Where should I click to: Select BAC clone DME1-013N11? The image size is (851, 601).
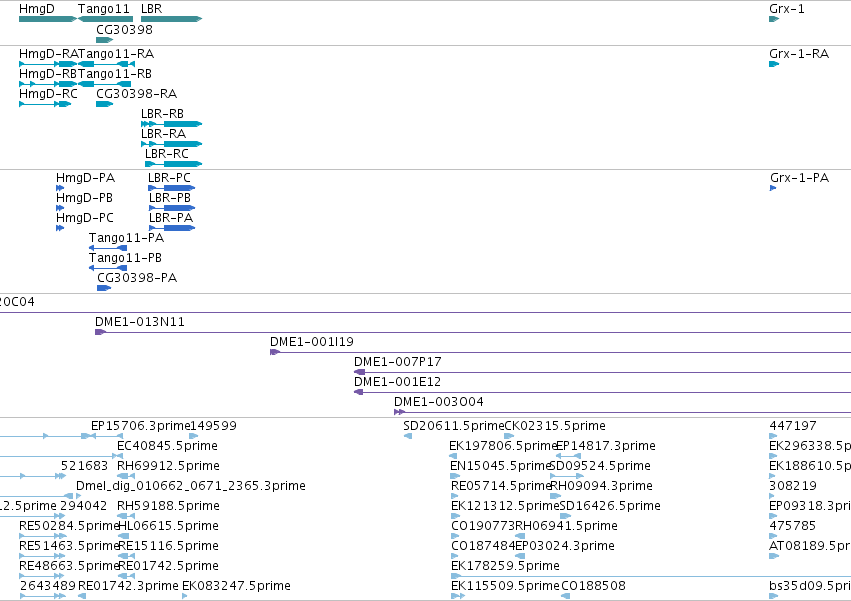click(139, 322)
